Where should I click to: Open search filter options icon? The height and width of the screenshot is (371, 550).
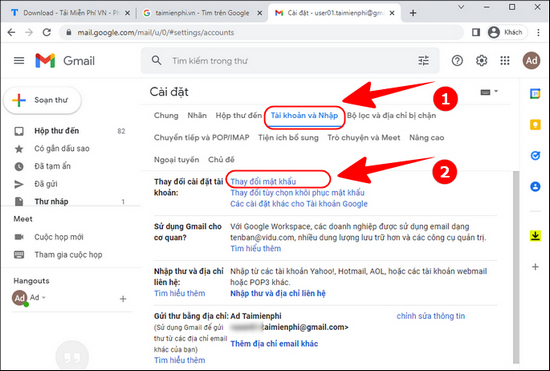(423, 61)
